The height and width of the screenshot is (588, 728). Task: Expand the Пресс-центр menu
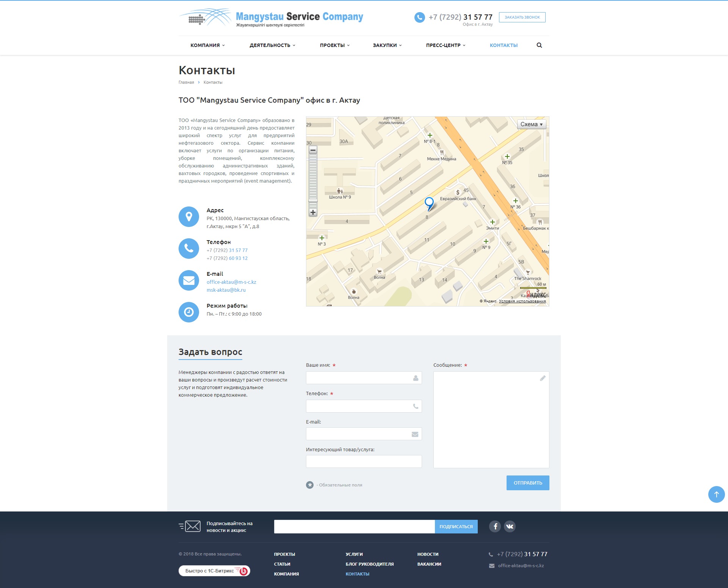[x=446, y=45]
